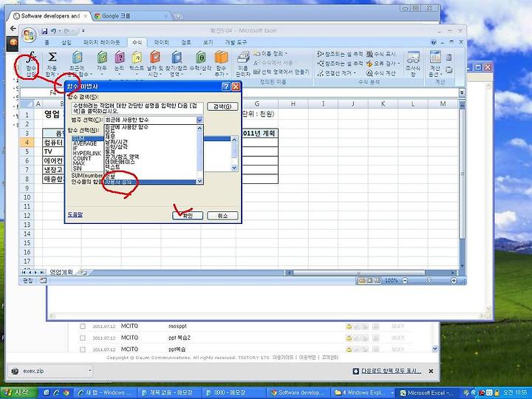Click the Calculation Options icon
532x399 pixels.
pos(435,57)
